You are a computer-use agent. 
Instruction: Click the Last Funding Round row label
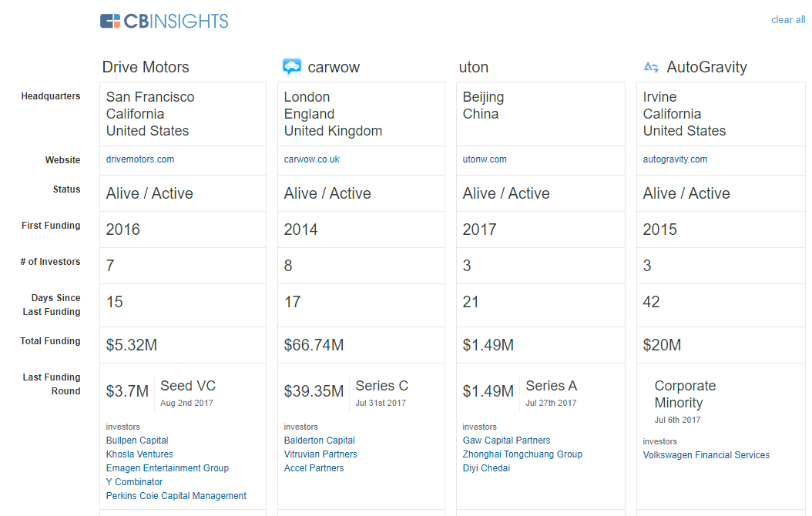point(52,384)
